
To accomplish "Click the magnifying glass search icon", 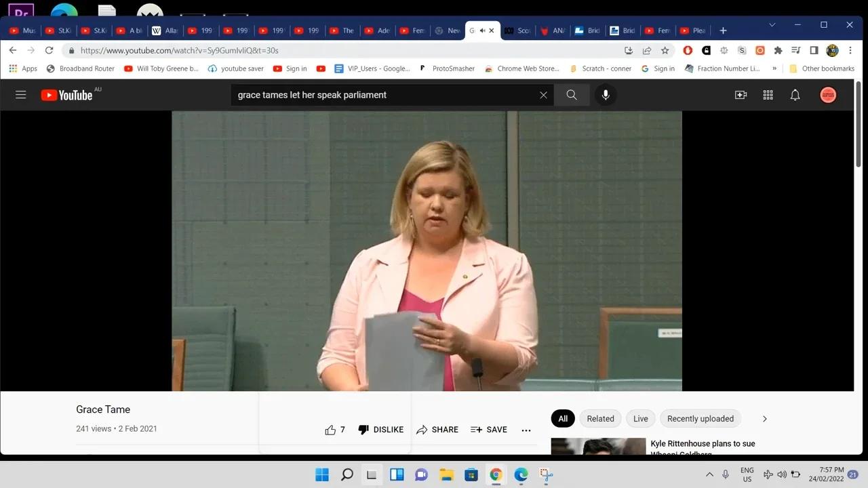I will coord(571,95).
